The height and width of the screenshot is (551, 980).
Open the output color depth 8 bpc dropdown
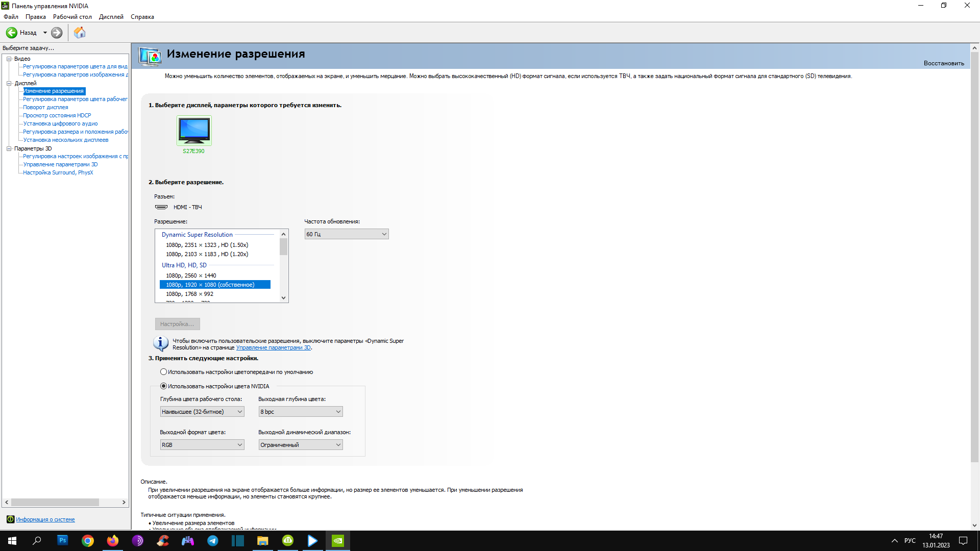pos(300,412)
